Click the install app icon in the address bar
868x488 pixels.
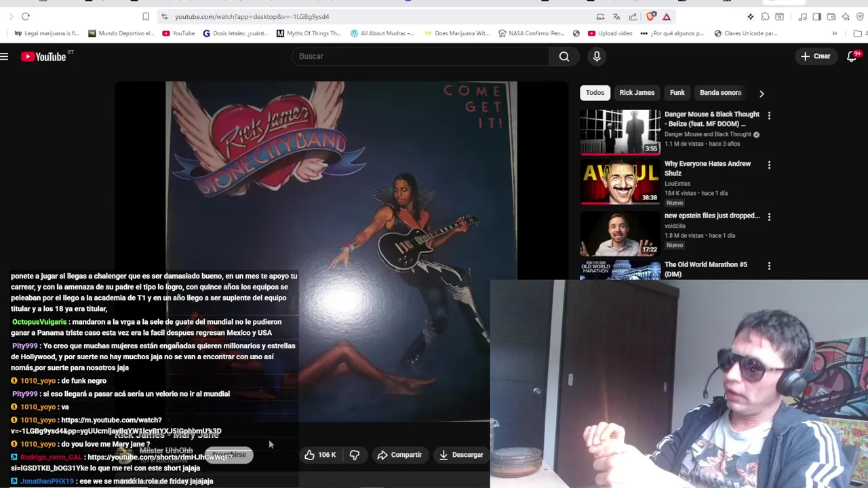pyautogui.click(x=600, y=16)
